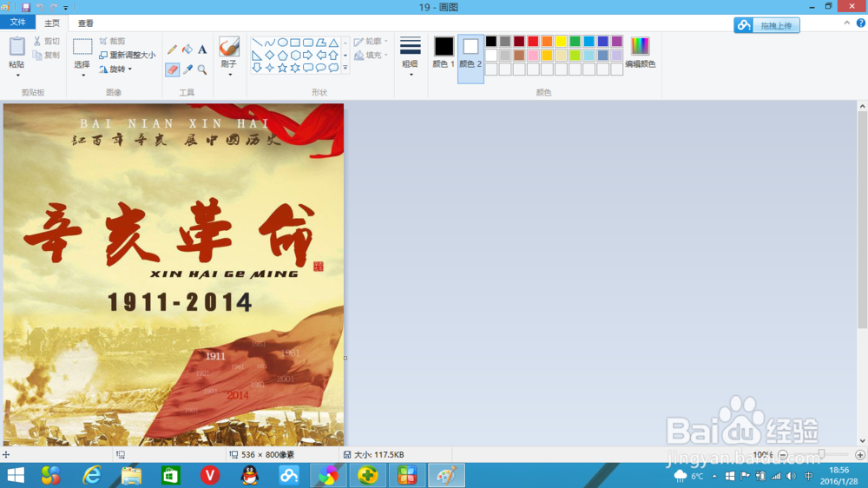Switch to the 主页 Home tab
Viewport: 868px width, 488px height.
click(52, 23)
